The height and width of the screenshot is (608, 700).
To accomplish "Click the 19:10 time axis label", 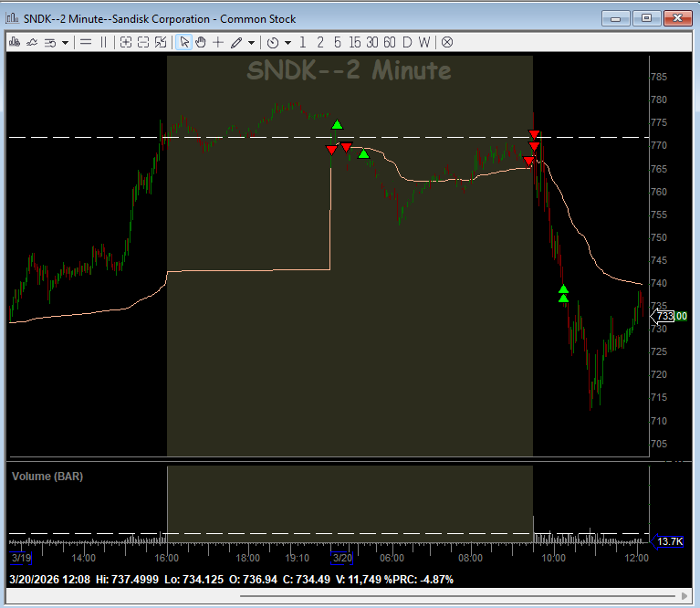I will click(297, 558).
